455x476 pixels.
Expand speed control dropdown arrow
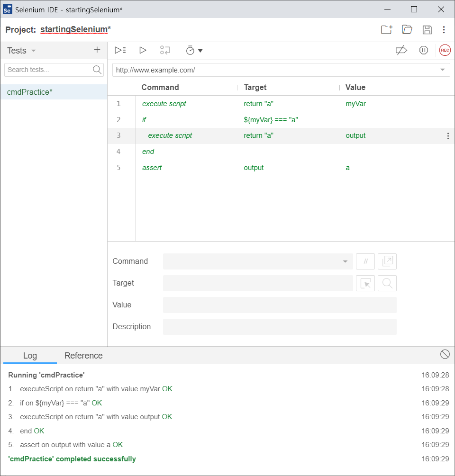pyautogui.click(x=200, y=51)
